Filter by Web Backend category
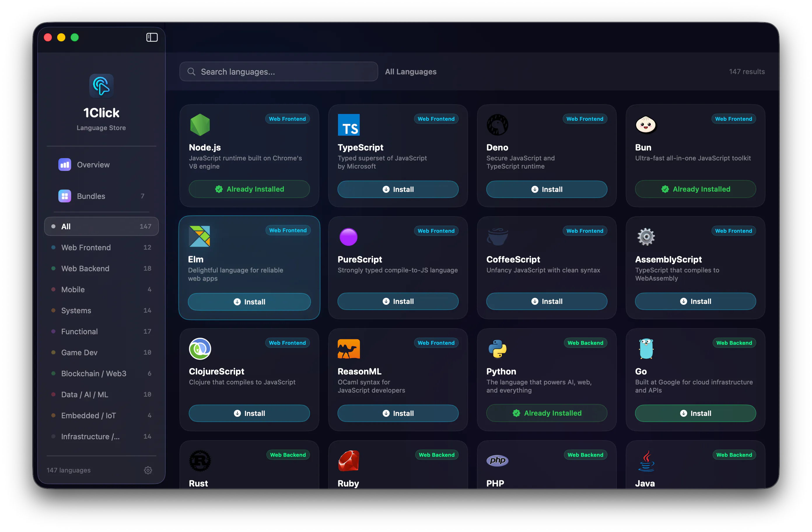This screenshot has height=532, width=812. (x=101, y=268)
